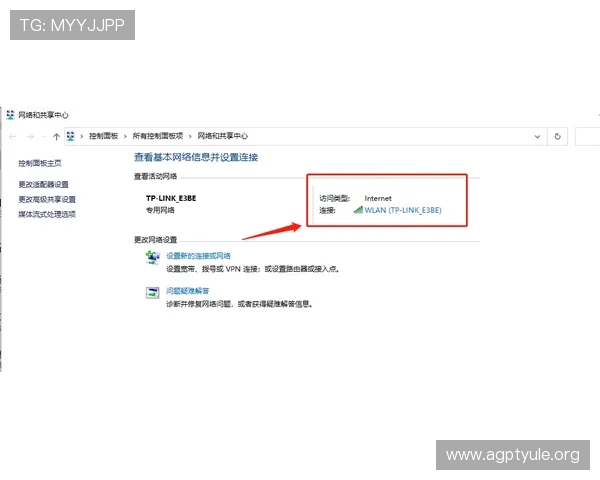Click the new connection setup icon

point(153,257)
